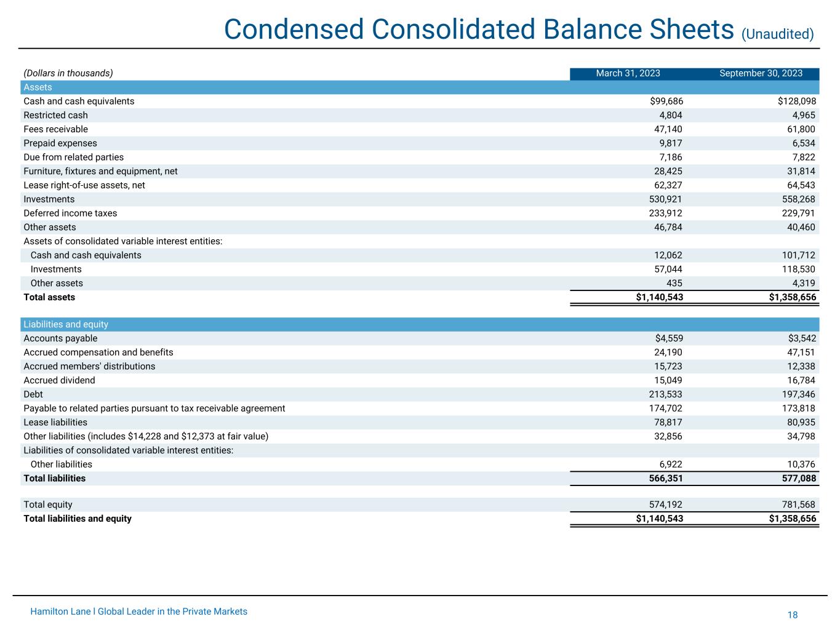Click the 566,351 total liabilities value
The image size is (840, 630).
[662, 479]
